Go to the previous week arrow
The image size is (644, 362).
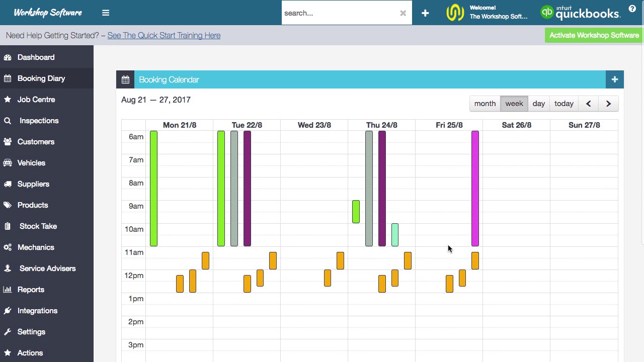pos(589,104)
